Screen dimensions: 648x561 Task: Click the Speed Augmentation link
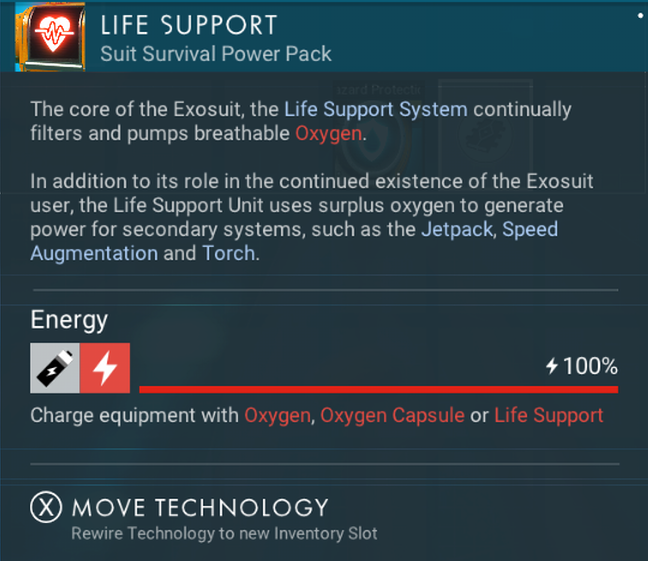95,253
